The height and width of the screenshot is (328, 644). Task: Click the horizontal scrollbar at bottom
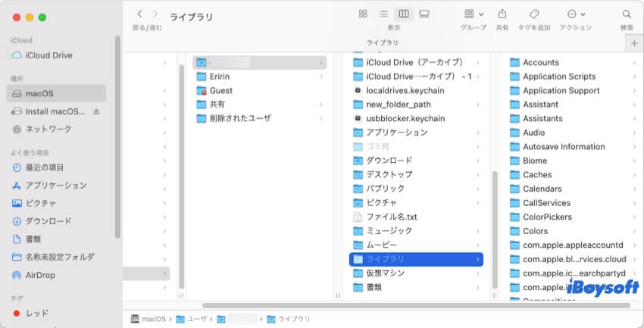pos(341,305)
